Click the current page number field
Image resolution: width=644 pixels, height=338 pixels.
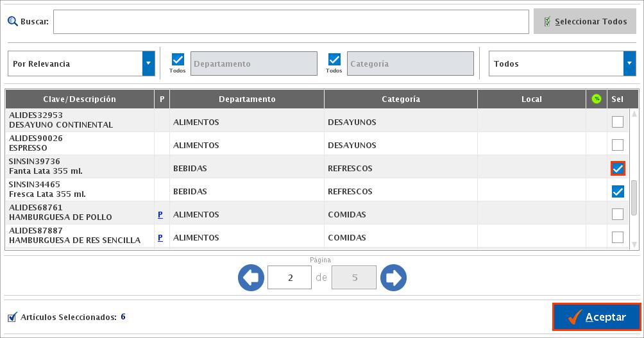pyautogui.click(x=289, y=278)
